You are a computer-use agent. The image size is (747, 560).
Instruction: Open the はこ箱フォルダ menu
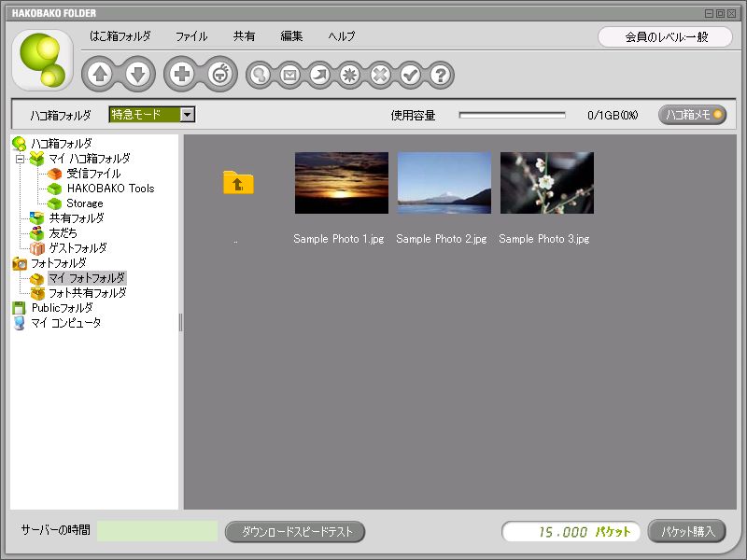coord(120,36)
